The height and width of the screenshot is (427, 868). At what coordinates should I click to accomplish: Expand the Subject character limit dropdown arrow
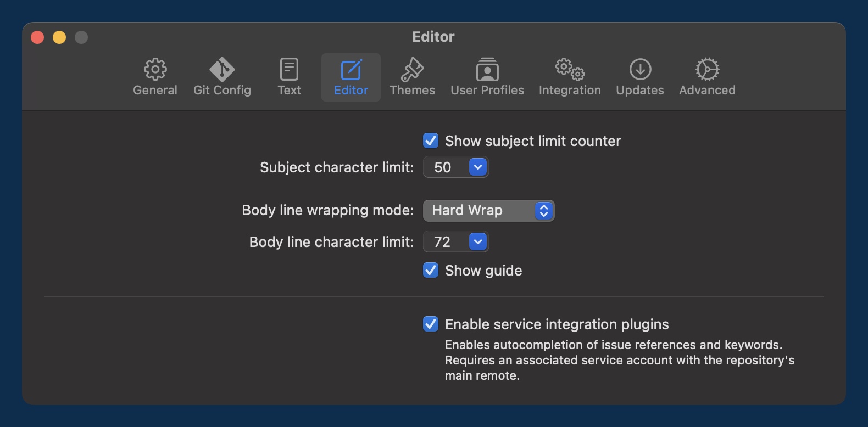pyautogui.click(x=478, y=167)
